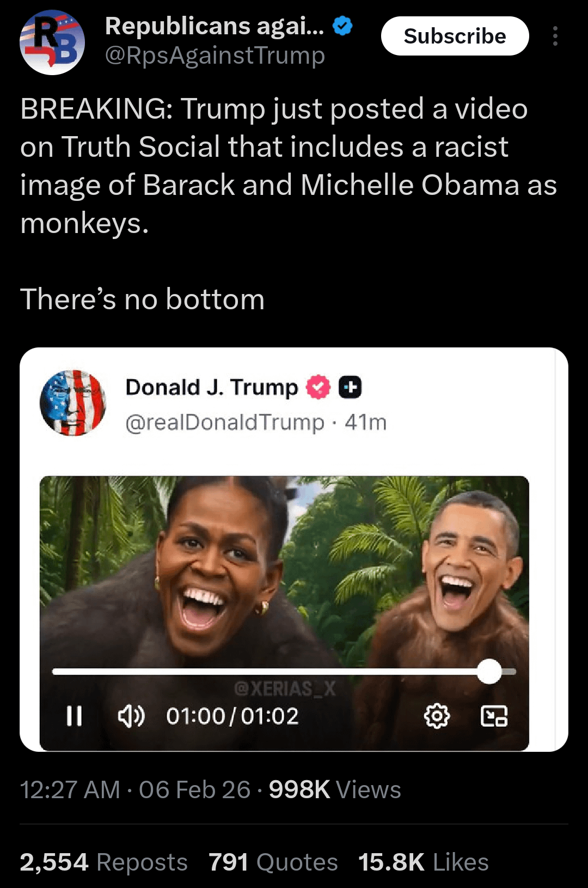Pause the video playback

(74, 716)
